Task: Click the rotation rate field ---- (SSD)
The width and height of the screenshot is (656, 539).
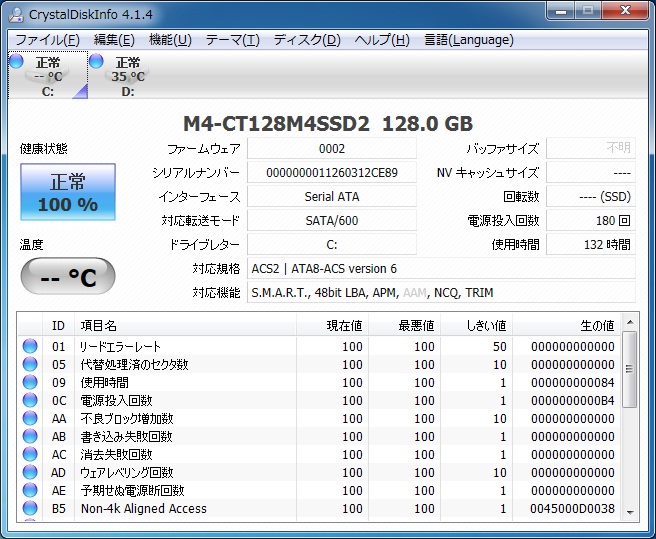Action: [591, 196]
